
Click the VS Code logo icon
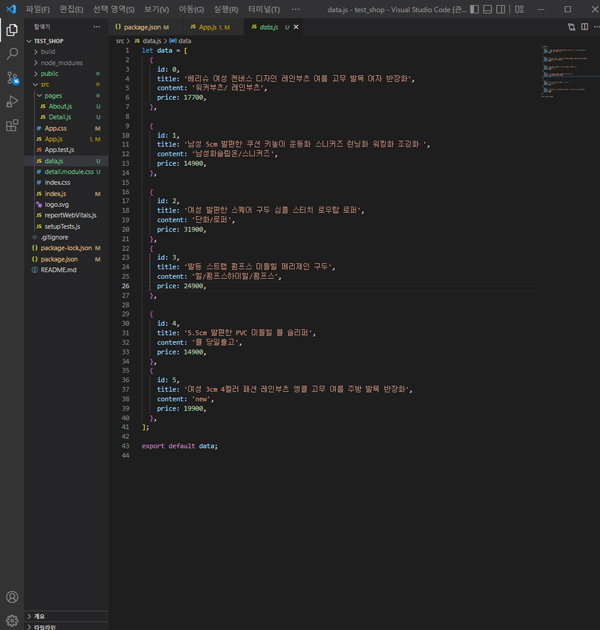coord(11,9)
